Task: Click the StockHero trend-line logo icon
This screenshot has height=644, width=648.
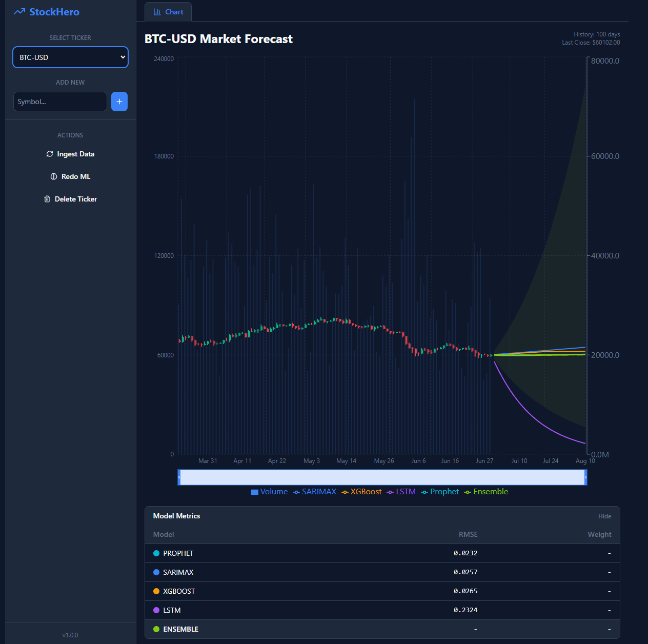Action: [19, 12]
